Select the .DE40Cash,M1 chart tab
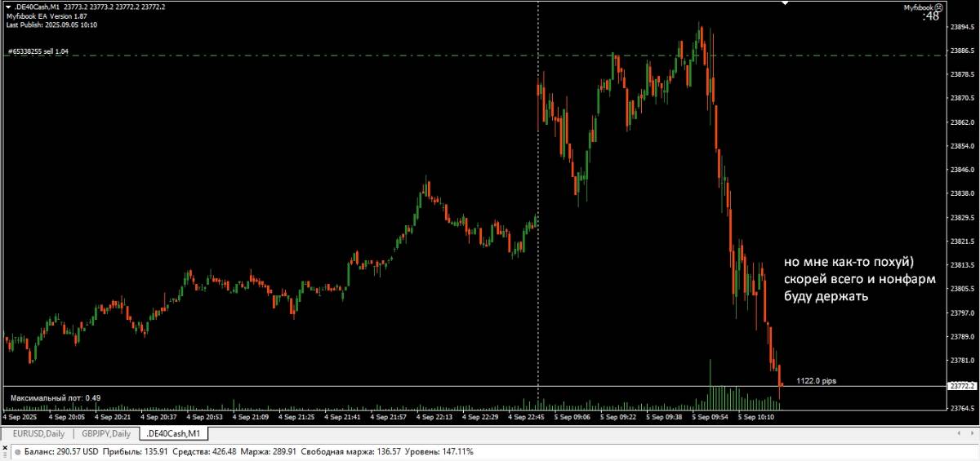This screenshot has width=980, height=461. [x=174, y=433]
